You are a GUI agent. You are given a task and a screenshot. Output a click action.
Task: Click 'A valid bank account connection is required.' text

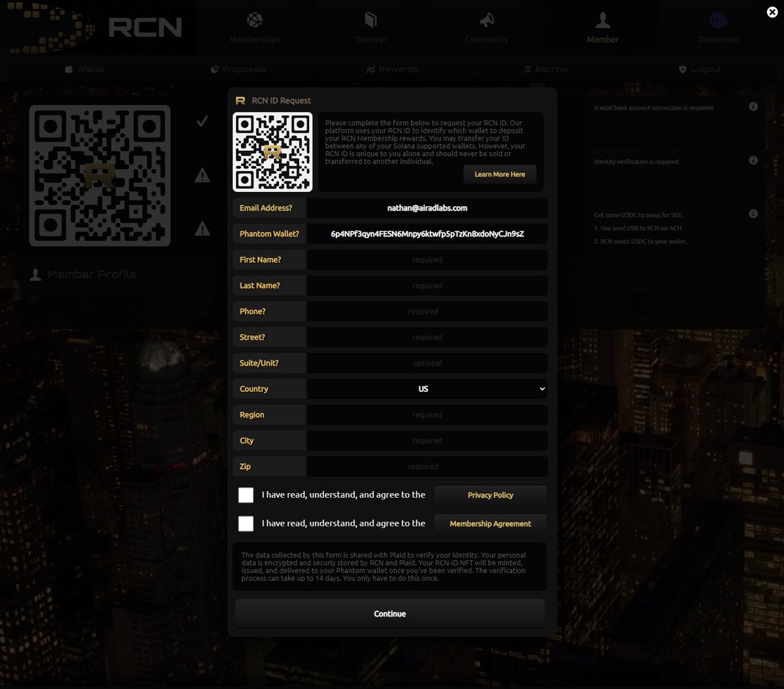click(654, 108)
